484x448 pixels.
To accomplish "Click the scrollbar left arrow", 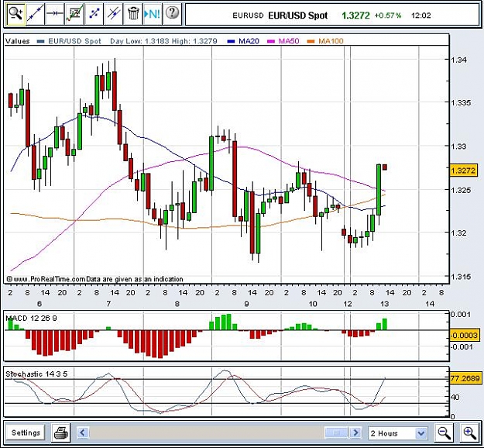I will [x=82, y=432].
